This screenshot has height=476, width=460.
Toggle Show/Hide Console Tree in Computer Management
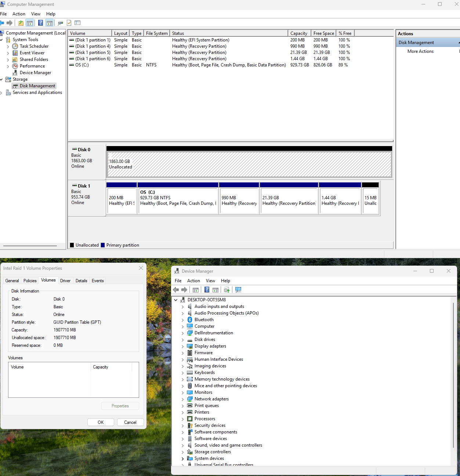[x=30, y=23]
